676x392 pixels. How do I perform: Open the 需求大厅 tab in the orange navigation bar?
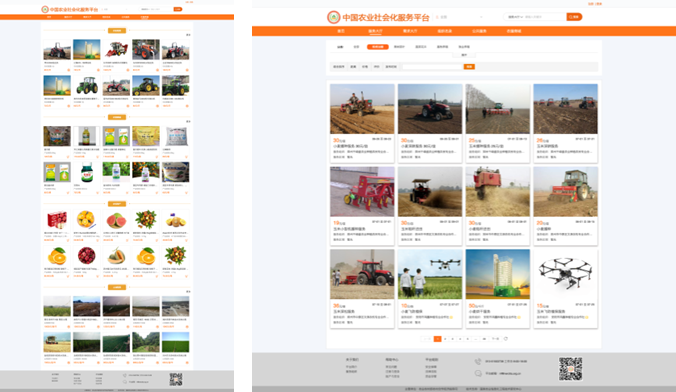pyautogui.click(x=410, y=31)
